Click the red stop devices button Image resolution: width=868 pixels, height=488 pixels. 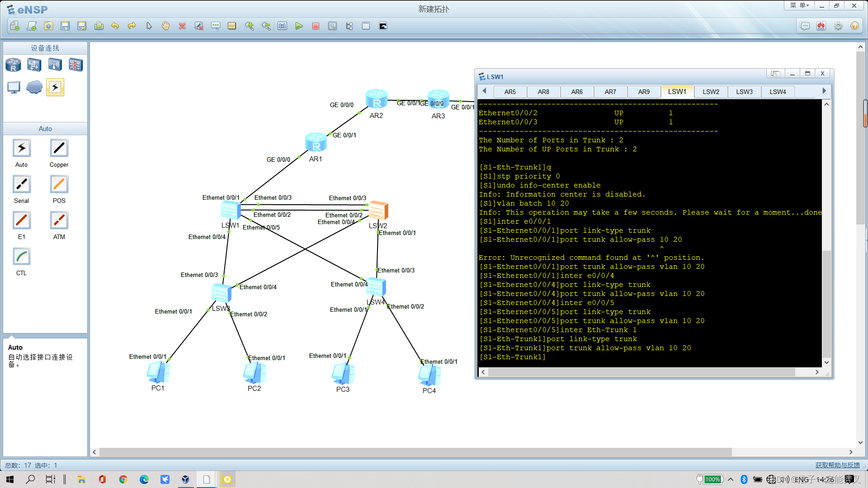[x=316, y=26]
